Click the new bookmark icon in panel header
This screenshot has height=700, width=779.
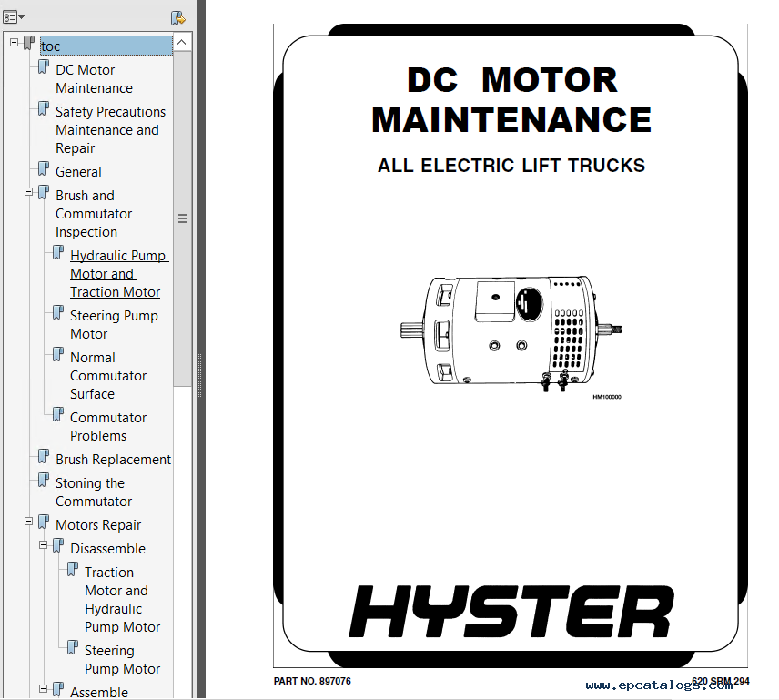177,18
